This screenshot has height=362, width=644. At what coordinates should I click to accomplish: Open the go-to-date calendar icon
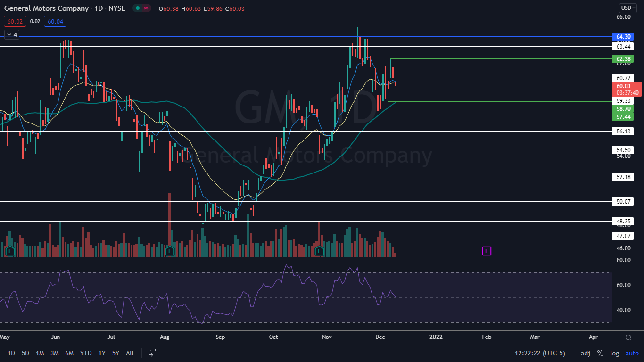pos(153,353)
